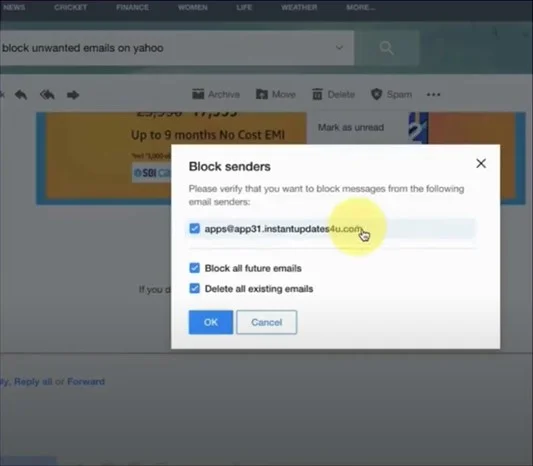
Task: Uncheck the apps@app31.instantupdates4u.com sender checkbox
Action: (194, 228)
